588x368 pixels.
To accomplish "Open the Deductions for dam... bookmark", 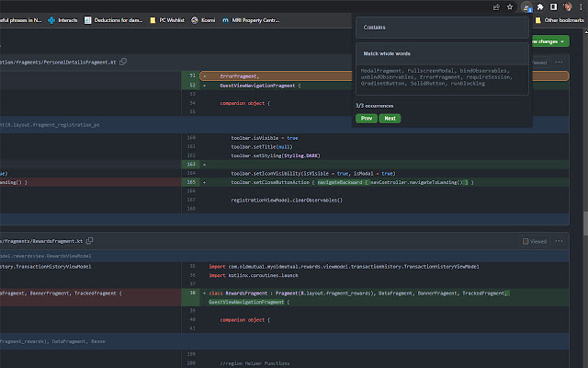I will (114, 20).
